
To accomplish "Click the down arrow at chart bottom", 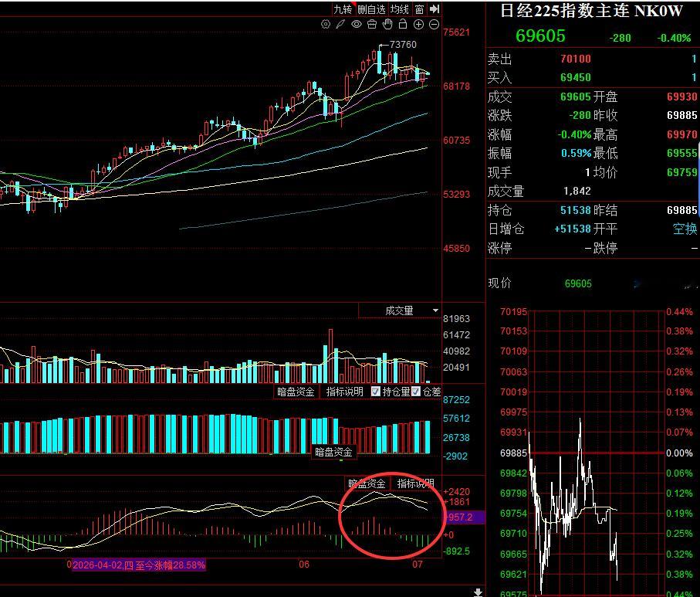I will point(478,592).
